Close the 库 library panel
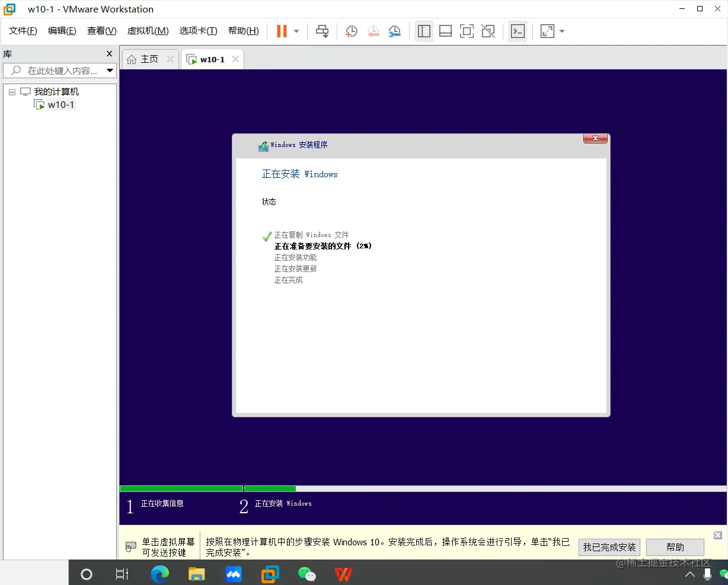Image resolution: width=728 pixels, height=585 pixels. pos(109,54)
